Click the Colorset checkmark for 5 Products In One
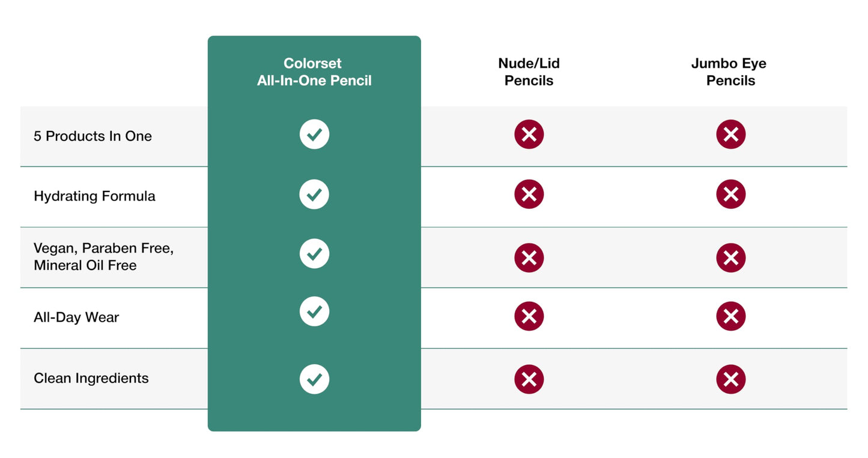868x458 pixels. [314, 134]
